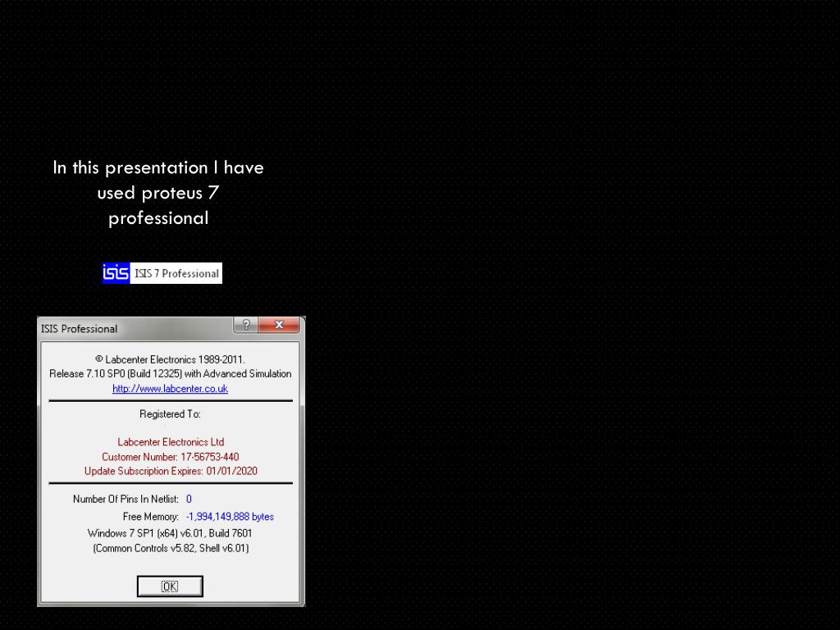Click the OK button in ISIS dialog

170,586
